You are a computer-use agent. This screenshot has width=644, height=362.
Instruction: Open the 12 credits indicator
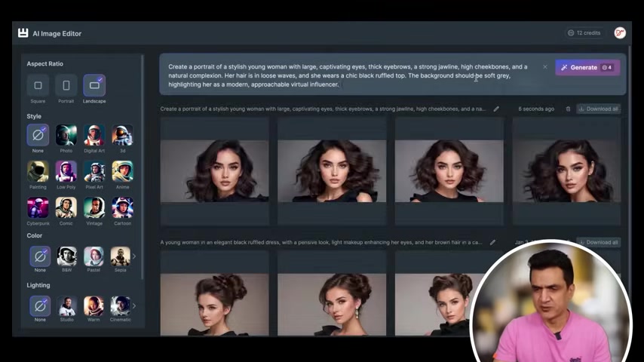coord(584,33)
